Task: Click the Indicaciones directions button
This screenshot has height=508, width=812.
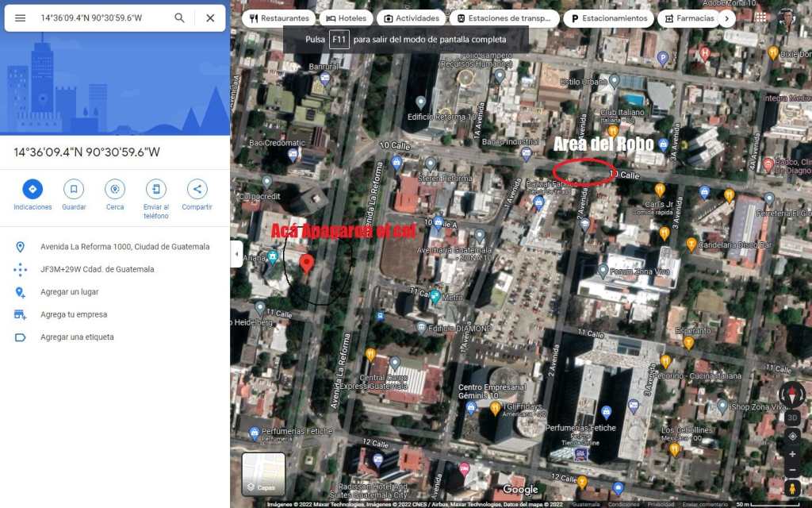Action: [x=33, y=190]
